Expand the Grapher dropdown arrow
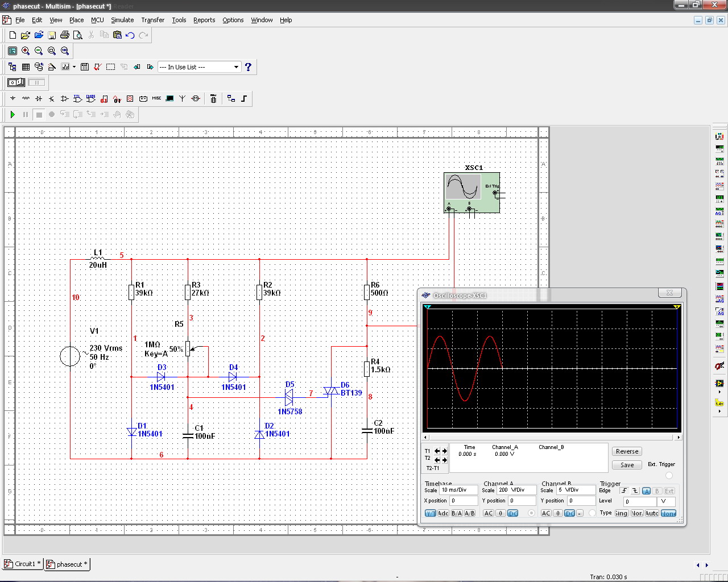Screen dimensions: 728x582 pos(74,67)
